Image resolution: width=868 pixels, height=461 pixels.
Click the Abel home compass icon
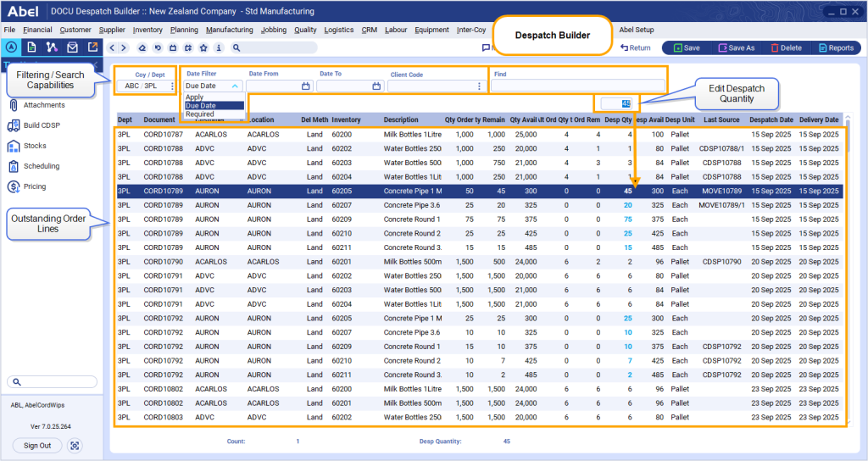(10, 47)
